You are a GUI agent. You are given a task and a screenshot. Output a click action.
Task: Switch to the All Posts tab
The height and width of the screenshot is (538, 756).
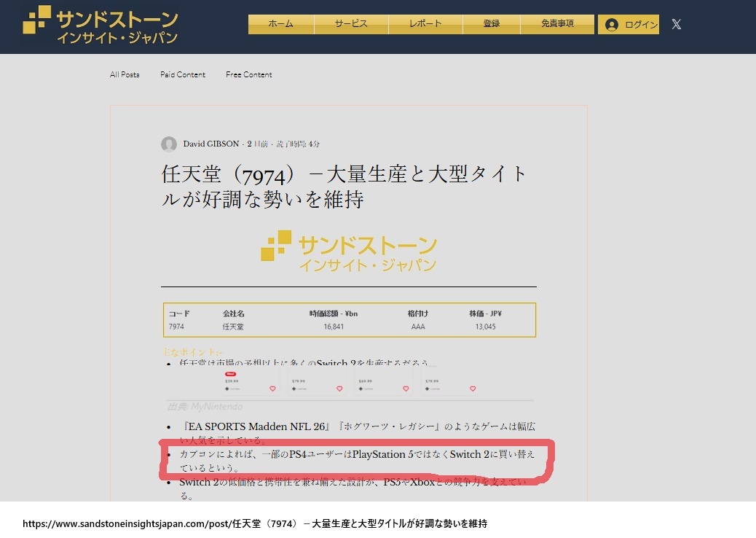[125, 74]
